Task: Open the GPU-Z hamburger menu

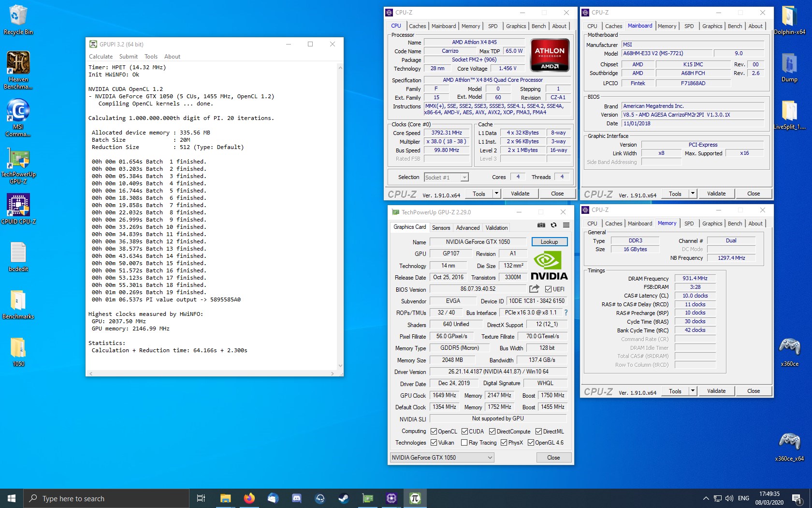Action: tap(566, 225)
